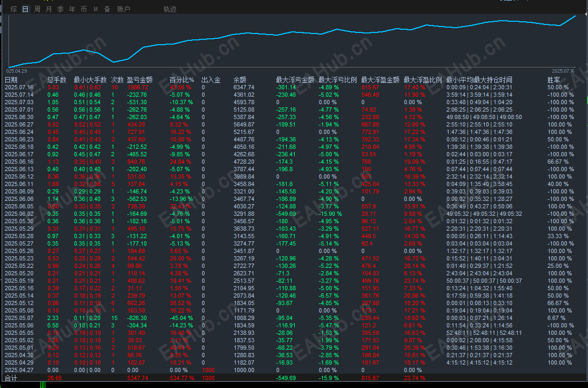
Task: Click the M tab
Action: (x=96, y=9)
